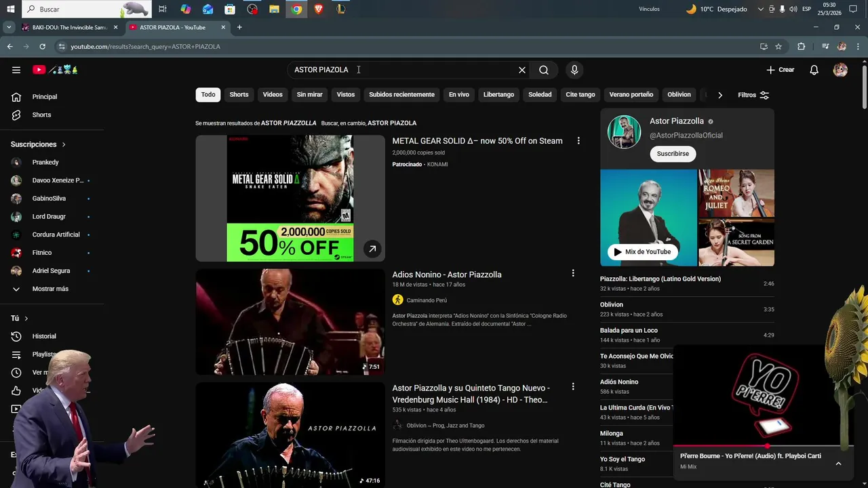Viewport: 868px width, 488px height.
Task: Select the Oblivion filter chip
Action: 679,95
